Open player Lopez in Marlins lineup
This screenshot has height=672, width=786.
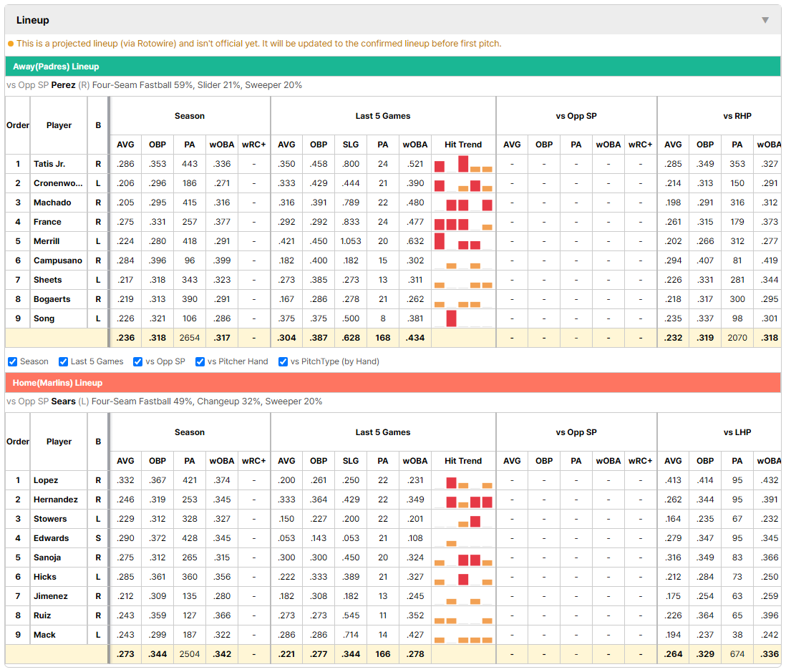[x=46, y=480]
